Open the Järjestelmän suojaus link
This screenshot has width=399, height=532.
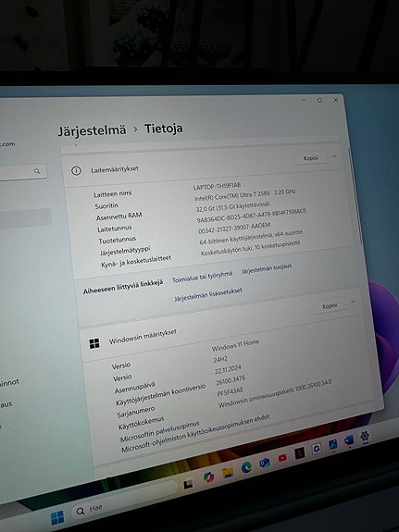click(x=267, y=268)
